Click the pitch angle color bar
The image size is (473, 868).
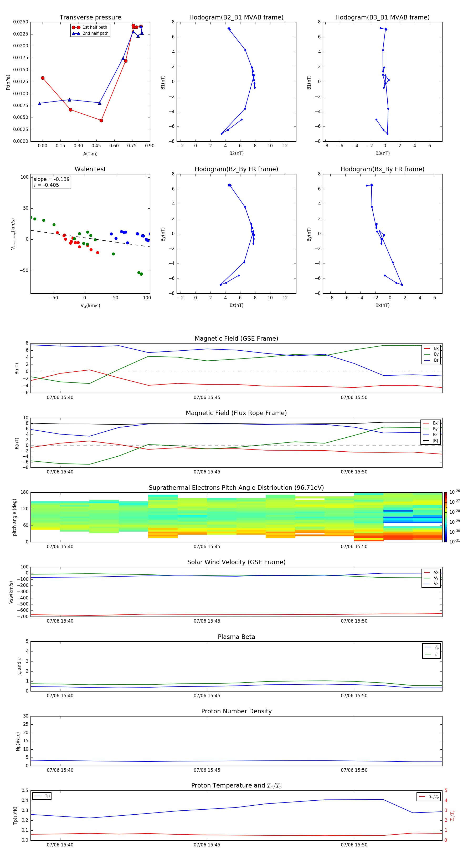445,517
